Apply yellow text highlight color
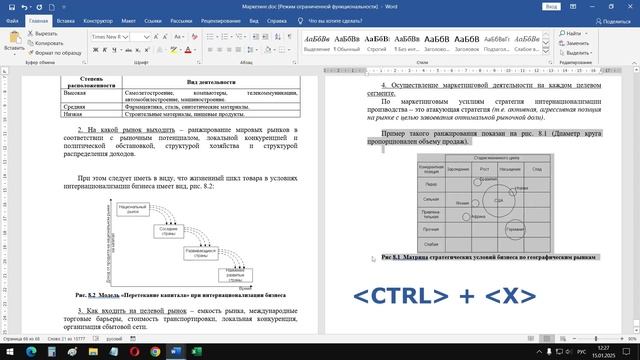The height and width of the screenshot is (360, 640). [x=173, y=50]
